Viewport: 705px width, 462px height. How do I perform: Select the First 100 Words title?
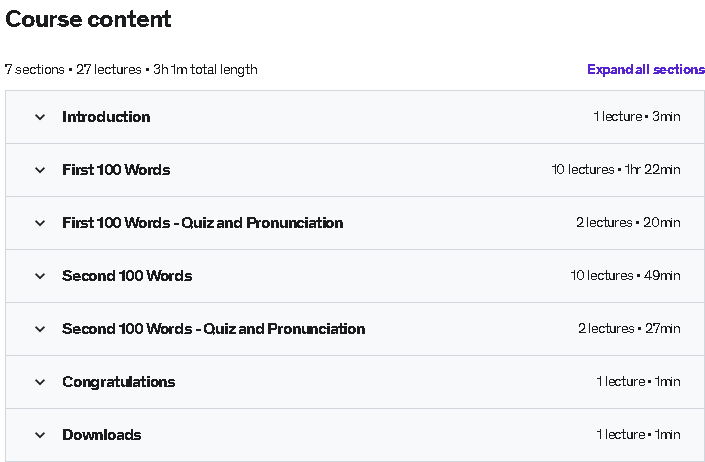[x=116, y=170]
